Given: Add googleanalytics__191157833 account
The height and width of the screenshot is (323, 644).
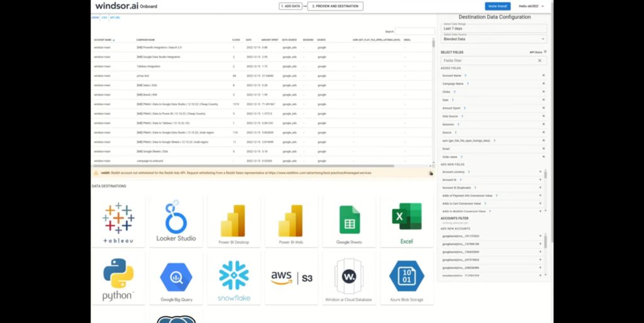Looking at the screenshot, I should 540,236.
